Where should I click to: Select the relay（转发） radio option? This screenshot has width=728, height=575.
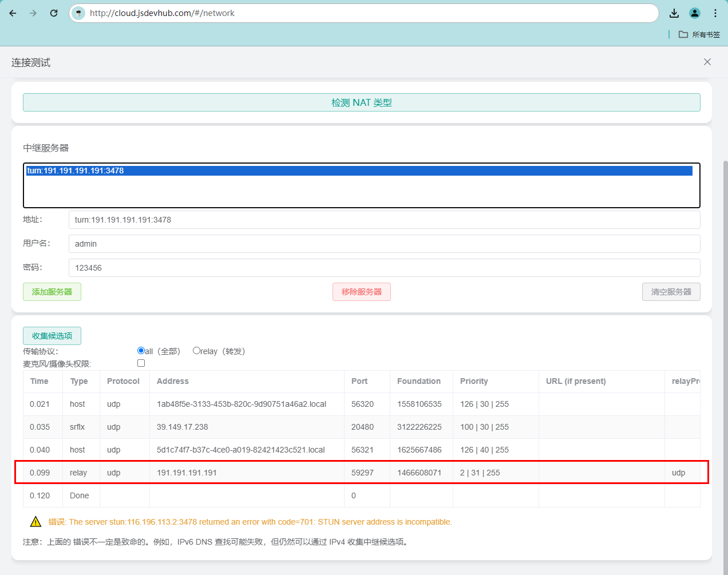197,351
